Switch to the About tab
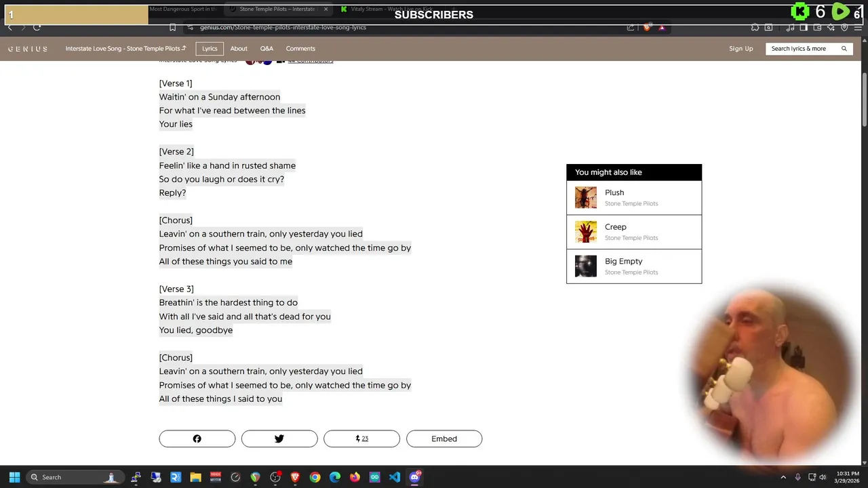This screenshot has width=868, height=488. [x=239, y=49]
